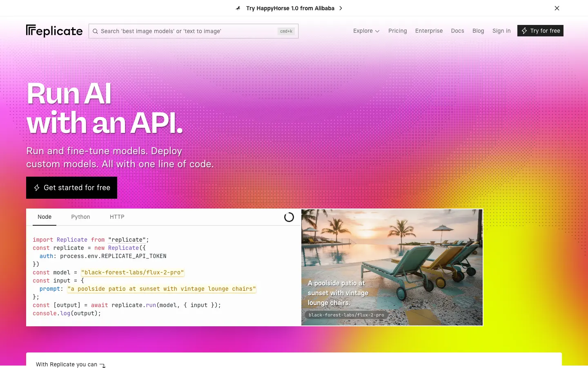The width and height of the screenshot is (588, 368).
Task: Click the Replicate logo
Action: tap(54, 31)
